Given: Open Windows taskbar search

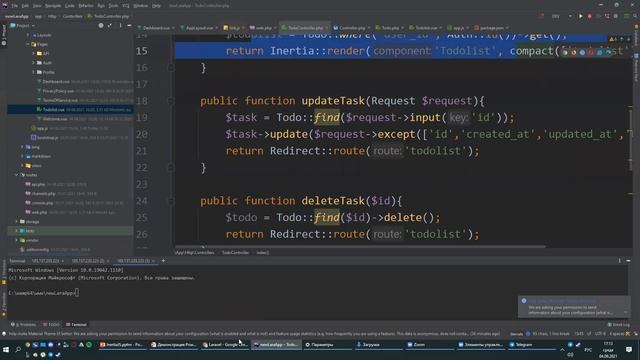Looking at the screenshot, I should (18, 349).
